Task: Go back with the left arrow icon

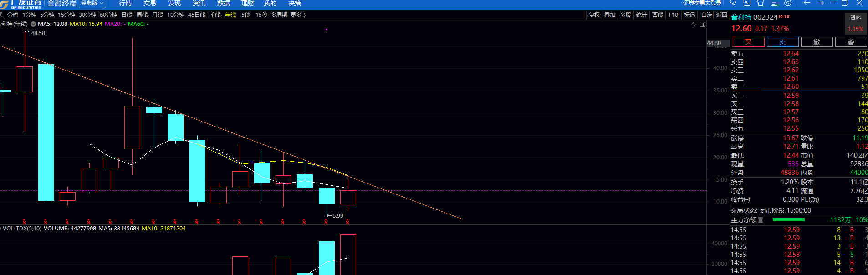Action: [x=807, y=3]
